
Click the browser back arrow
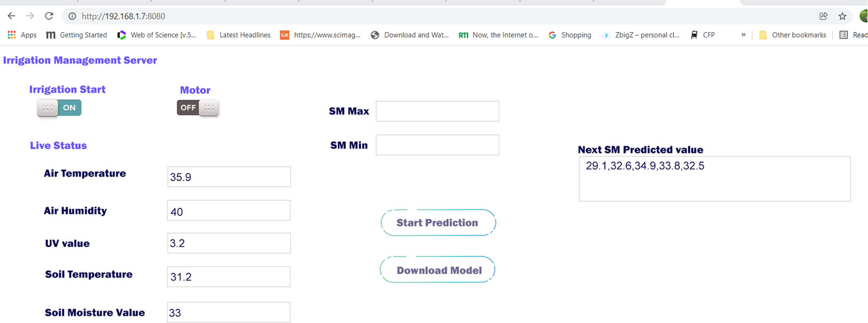click(11, 16)
